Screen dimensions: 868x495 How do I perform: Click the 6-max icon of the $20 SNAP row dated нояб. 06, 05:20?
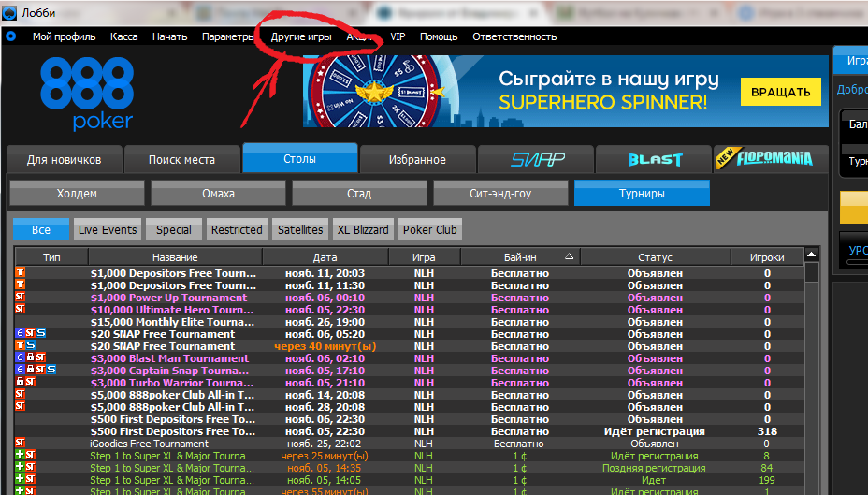(20, 333)
